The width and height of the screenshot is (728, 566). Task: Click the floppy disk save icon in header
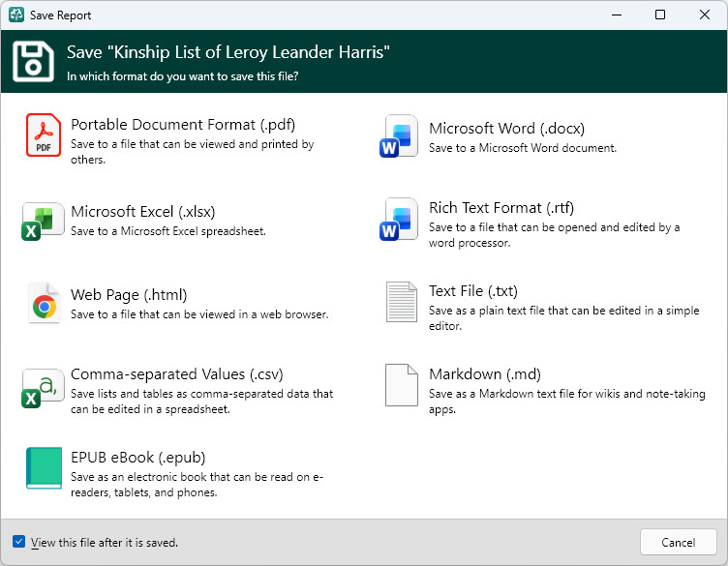[x=33, y=61]
